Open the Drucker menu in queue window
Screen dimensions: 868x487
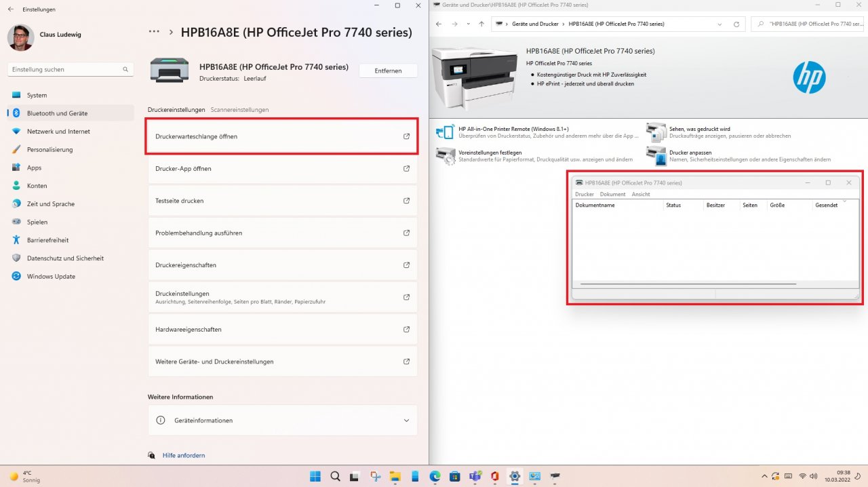coord(585,194)
